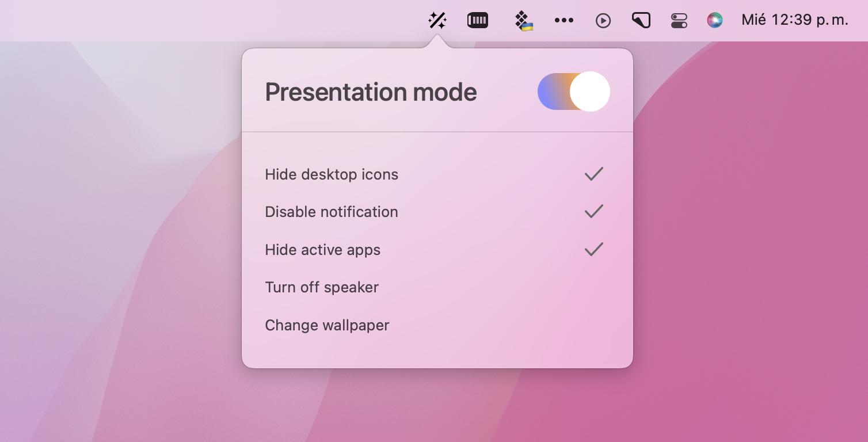Turn off the Presentation mode switch

573,92
